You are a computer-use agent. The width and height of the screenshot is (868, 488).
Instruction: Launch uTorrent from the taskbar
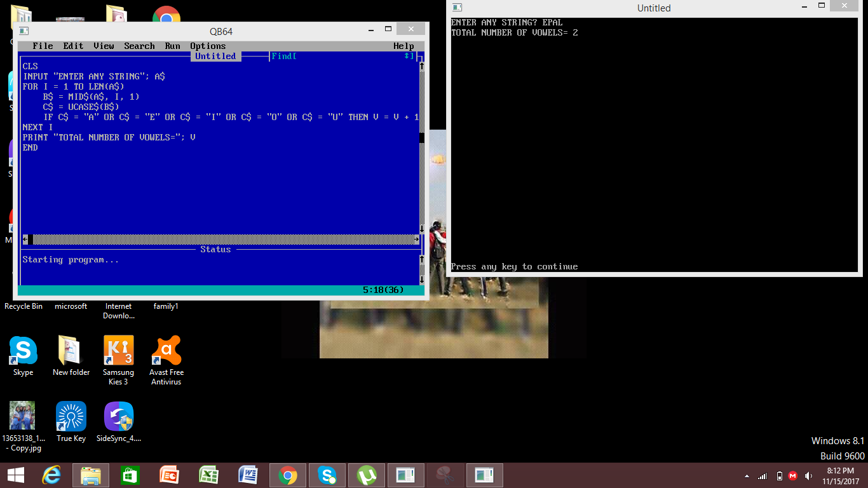pyautogui.click(x=366, y=475)
